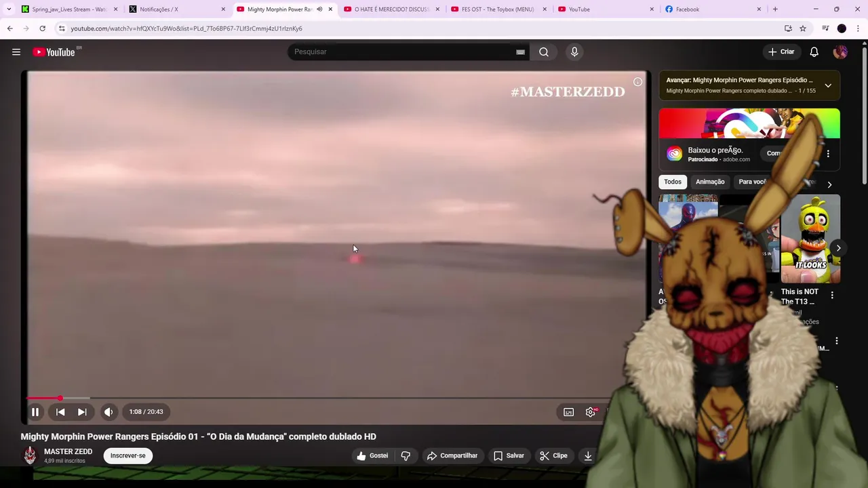The height and width of the screenshot is (488, 868).
Task: Pause the video
Action: coord(35,412)
